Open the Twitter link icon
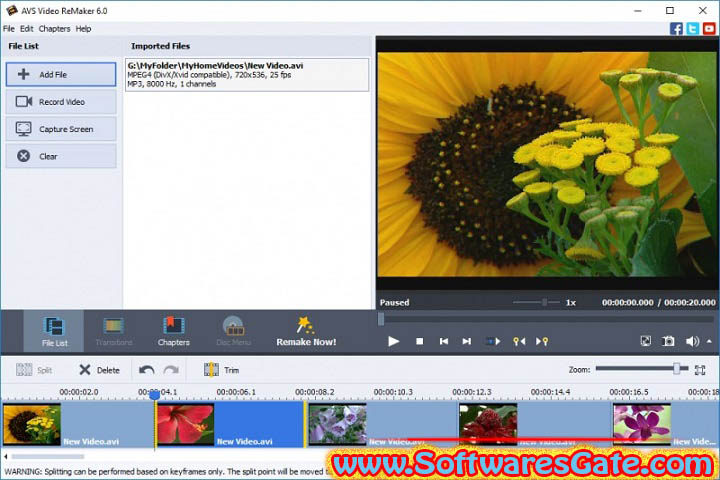Screen dimensions: 720x480 pyautogui.click(x=692, y=29)
